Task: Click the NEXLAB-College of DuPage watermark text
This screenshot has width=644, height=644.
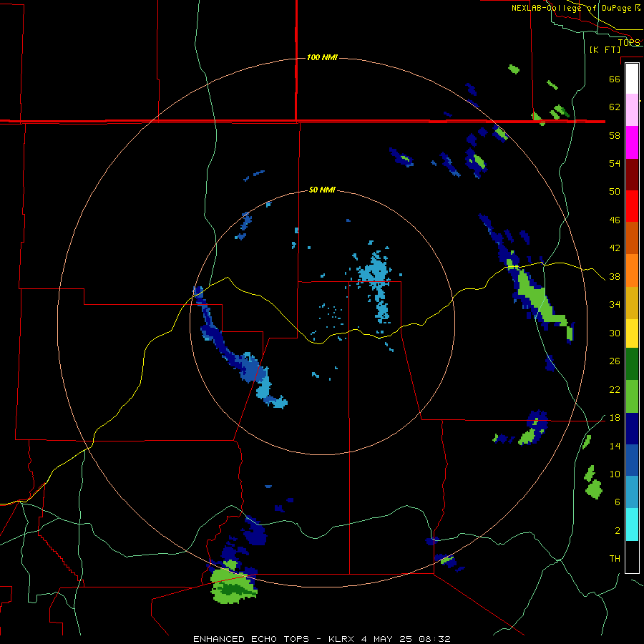Action: click(575, 8)
